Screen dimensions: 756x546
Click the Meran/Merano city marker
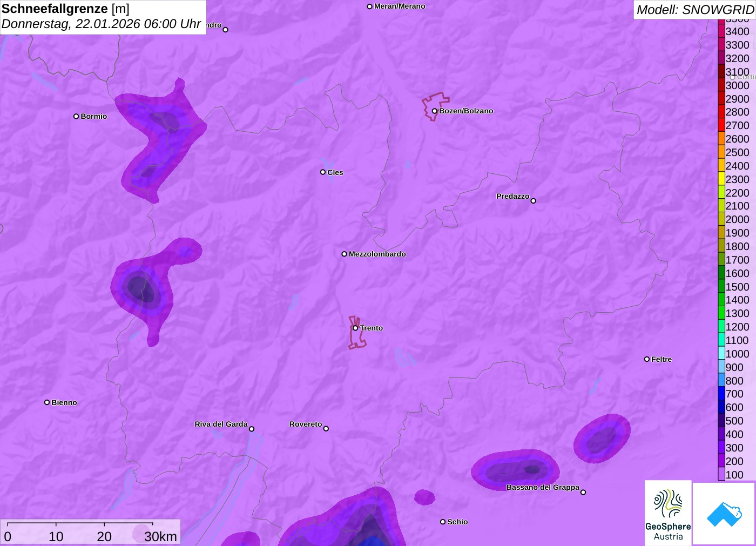point(369,6)
